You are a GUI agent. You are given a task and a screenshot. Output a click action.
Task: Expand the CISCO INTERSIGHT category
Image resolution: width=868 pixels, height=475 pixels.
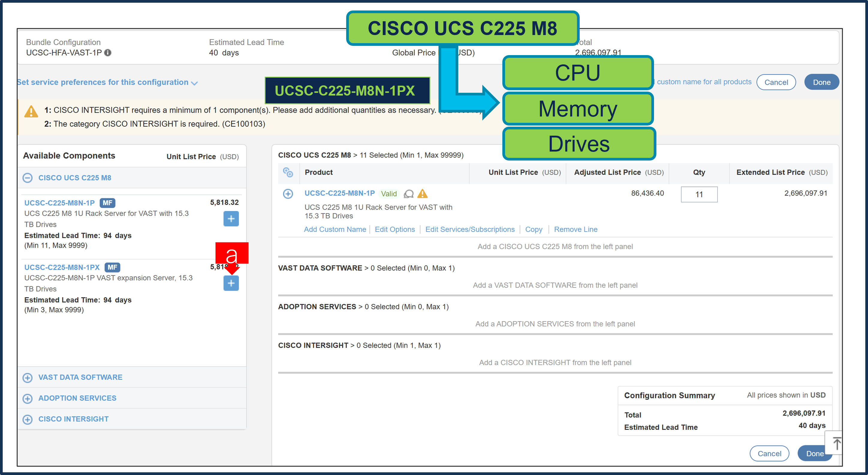27,419
